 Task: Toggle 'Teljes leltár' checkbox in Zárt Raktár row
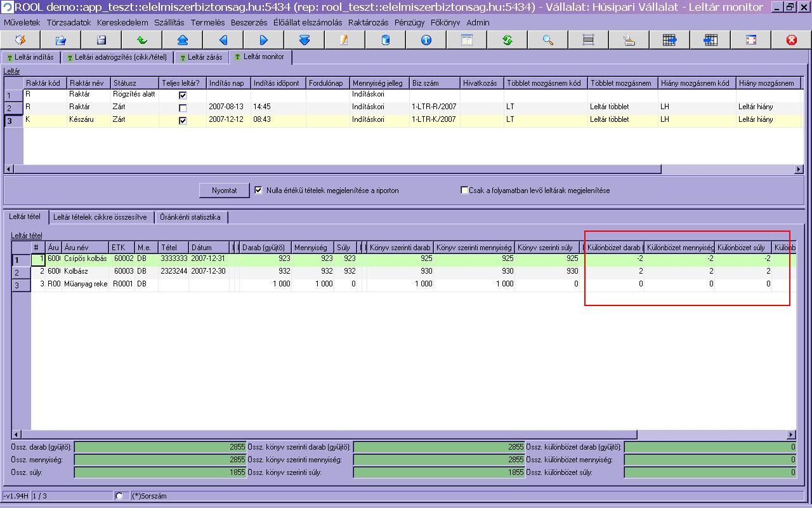183,108
